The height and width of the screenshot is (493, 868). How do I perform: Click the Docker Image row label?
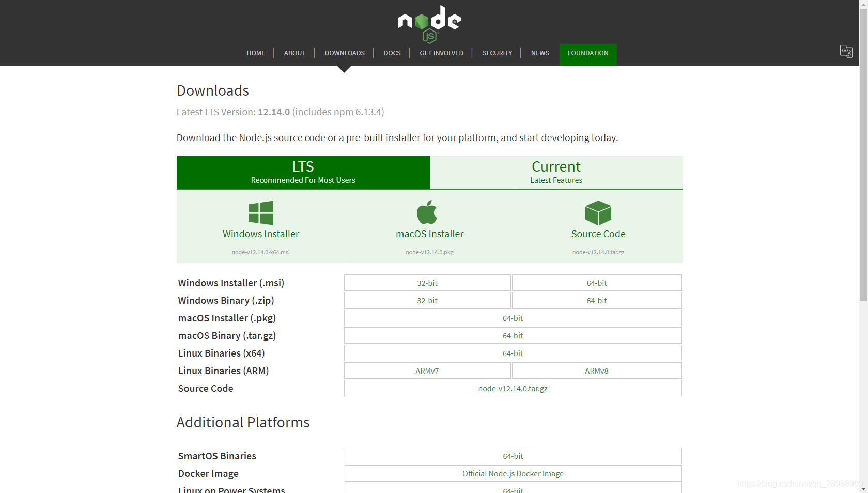pyautogui.click(x=208, y=474)
